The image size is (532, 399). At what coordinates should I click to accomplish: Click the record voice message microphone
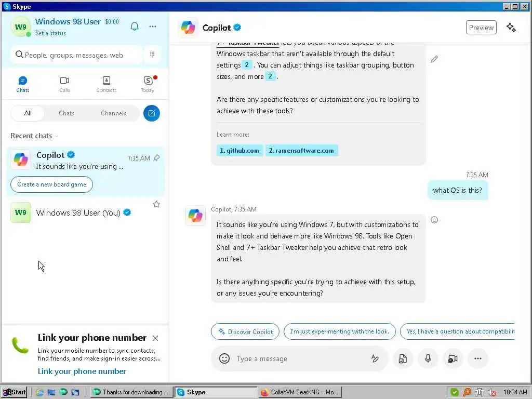click(x=428, y=358)
